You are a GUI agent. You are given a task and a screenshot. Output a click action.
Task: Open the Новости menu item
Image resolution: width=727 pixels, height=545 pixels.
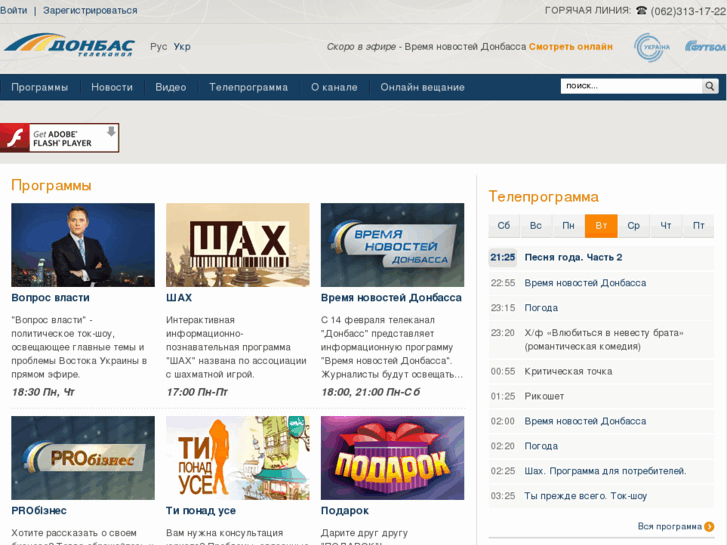tap(112, 87)
